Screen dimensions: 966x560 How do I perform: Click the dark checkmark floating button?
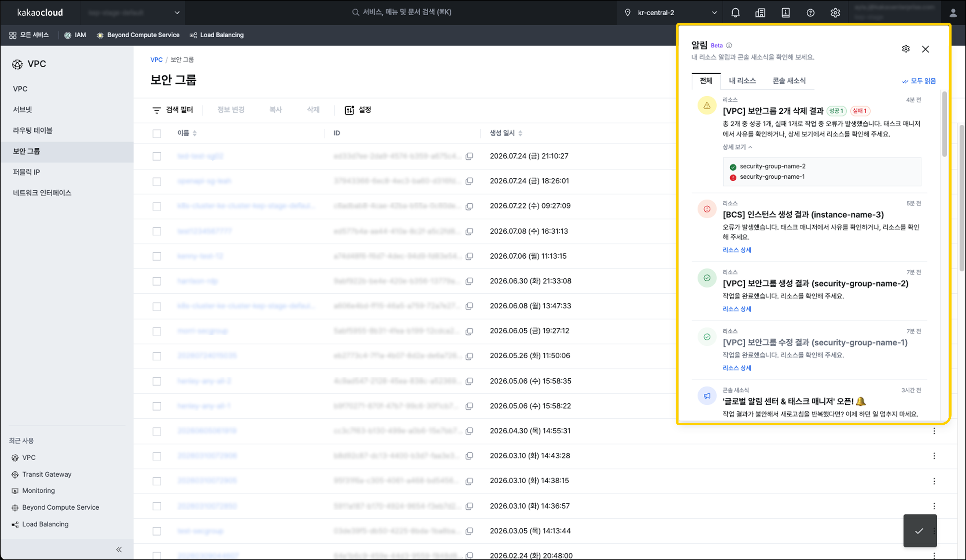pyautogui.click(x=920, y=530)
